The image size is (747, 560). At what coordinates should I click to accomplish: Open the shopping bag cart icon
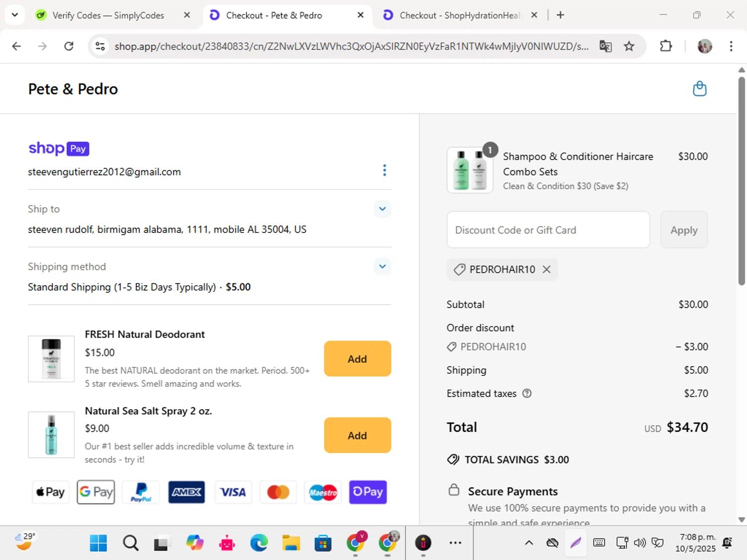[700, 89]
